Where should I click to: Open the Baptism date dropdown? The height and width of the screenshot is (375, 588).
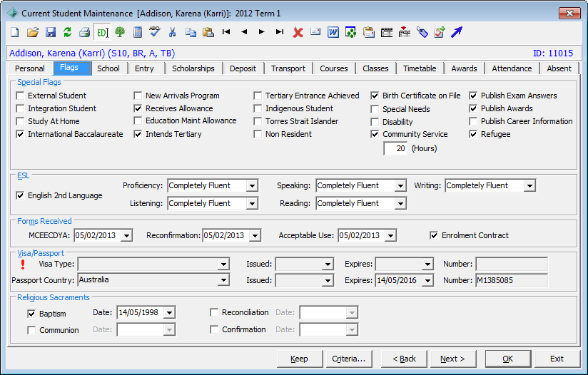(170, 313)
